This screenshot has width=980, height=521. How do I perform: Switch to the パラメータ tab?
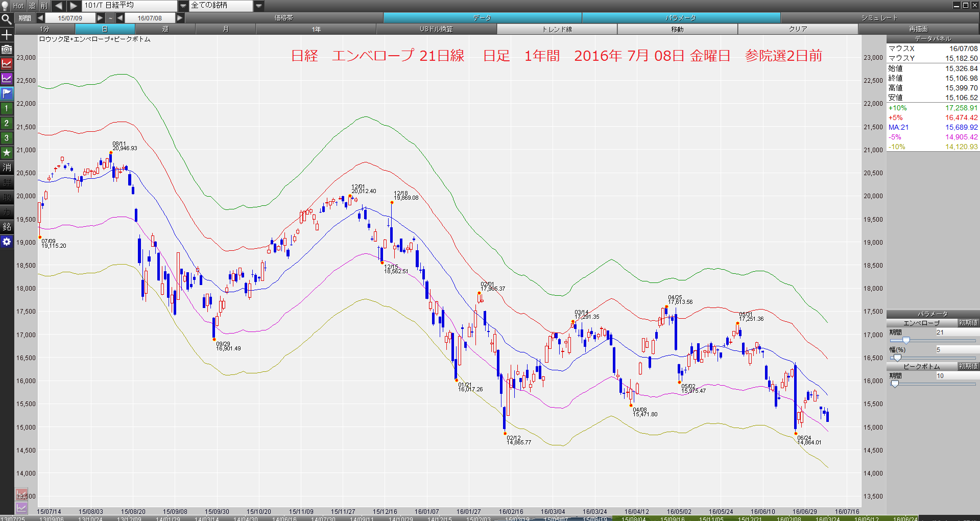click(681, 18)
